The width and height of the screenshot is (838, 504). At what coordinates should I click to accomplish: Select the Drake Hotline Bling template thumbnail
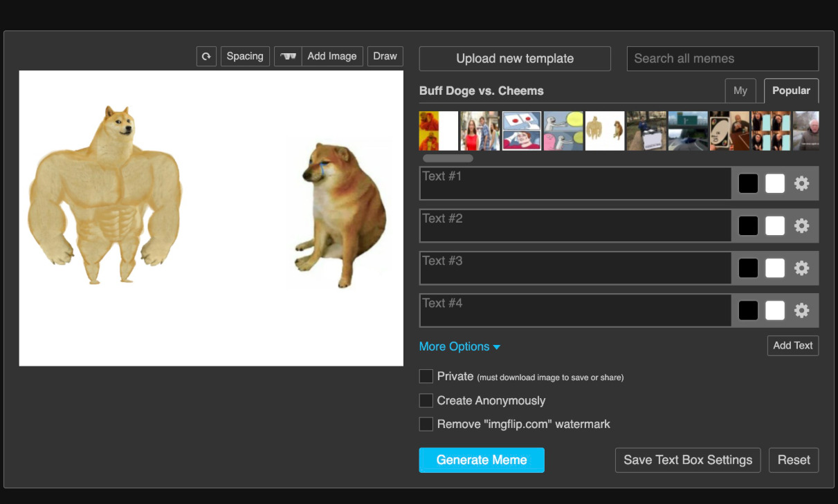(438, 131)
